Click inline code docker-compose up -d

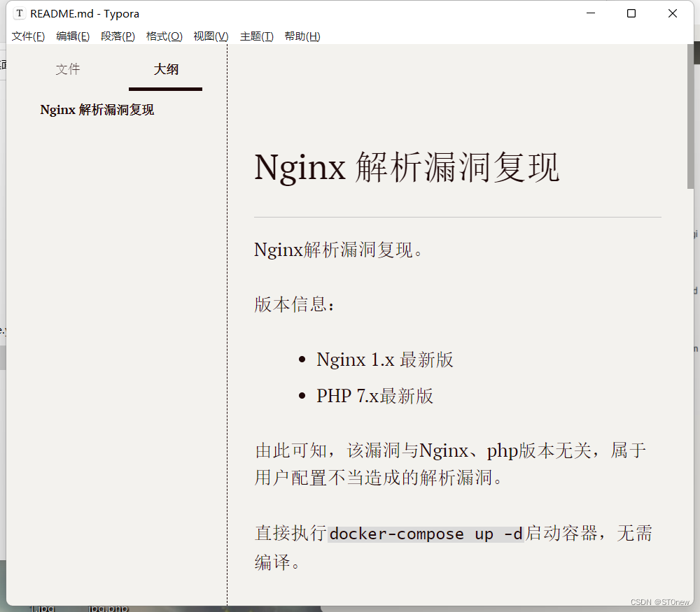[426, 534]
